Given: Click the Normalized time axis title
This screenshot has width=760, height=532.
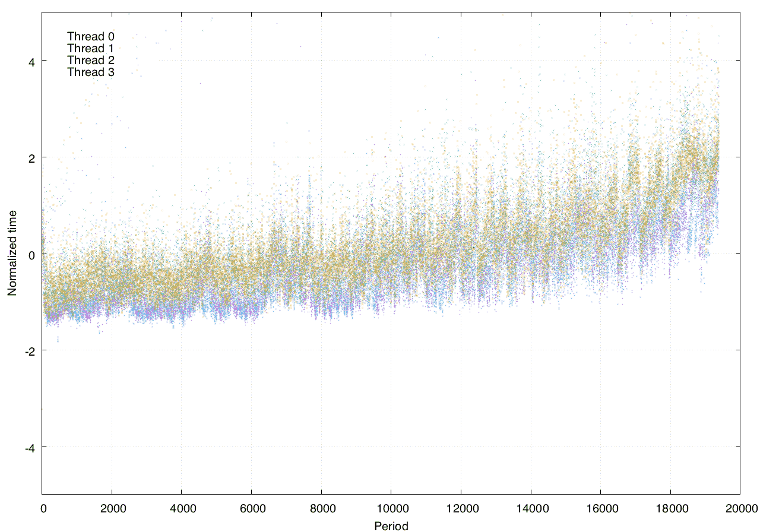Looking at the screenshot, I should [x=12, y=254].
